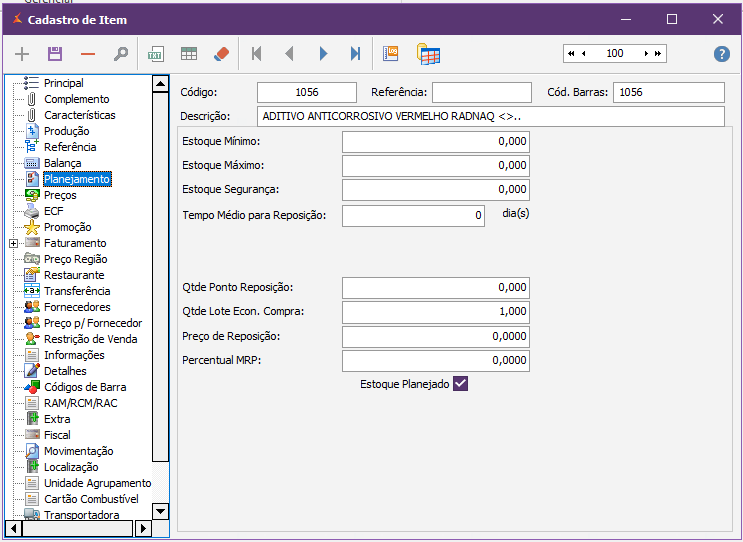Save the record with the floppy disk icon
The height and width of the screenshot is (542, 743).
click(x=55, y=54)
